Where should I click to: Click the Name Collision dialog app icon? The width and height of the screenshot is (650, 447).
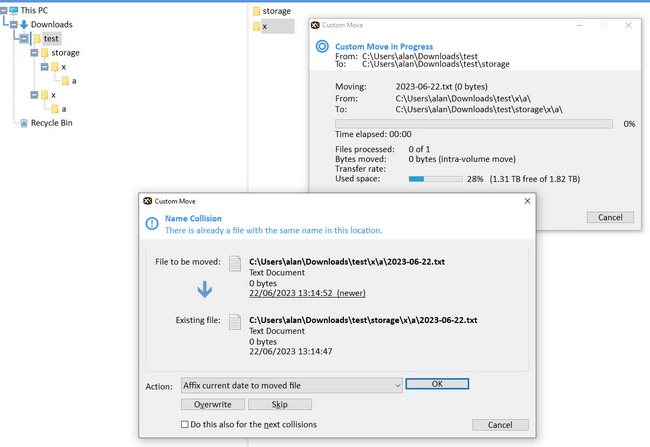coord(148,201)
